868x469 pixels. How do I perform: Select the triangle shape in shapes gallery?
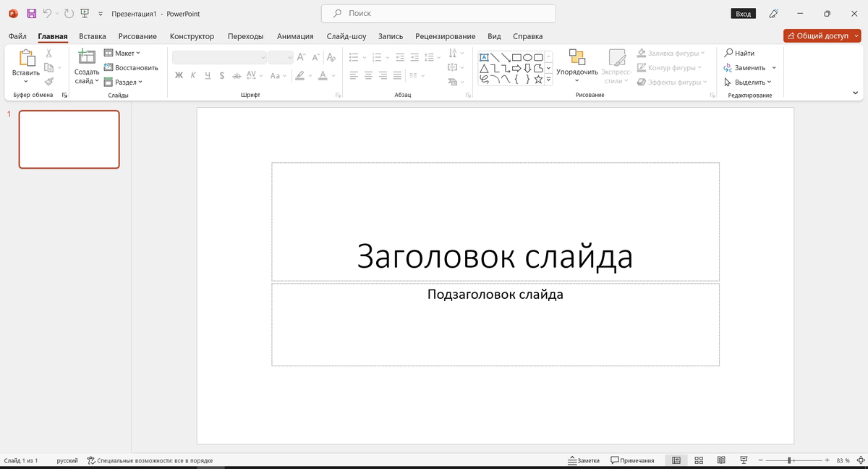coord(484,69)
